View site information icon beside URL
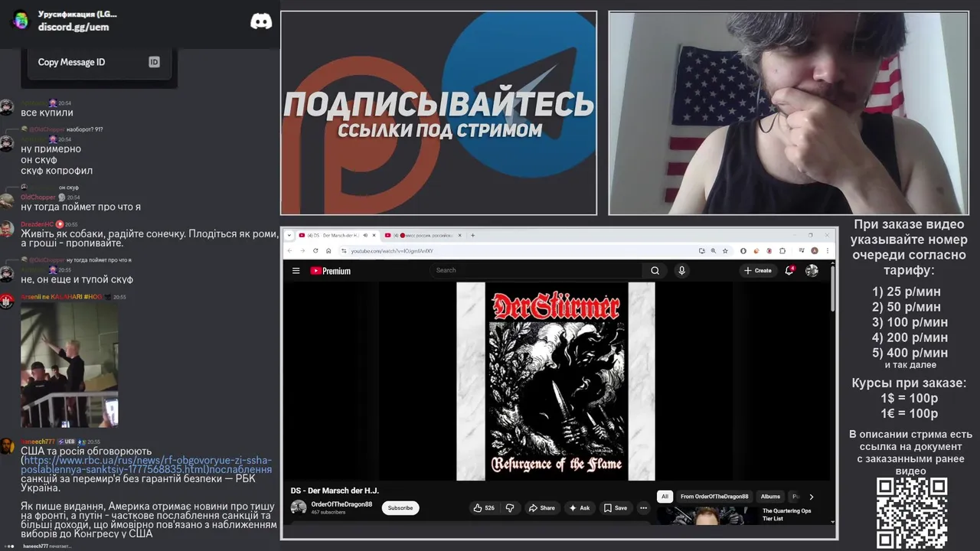The height and width of the screenshot is (551, 980). 345,250
